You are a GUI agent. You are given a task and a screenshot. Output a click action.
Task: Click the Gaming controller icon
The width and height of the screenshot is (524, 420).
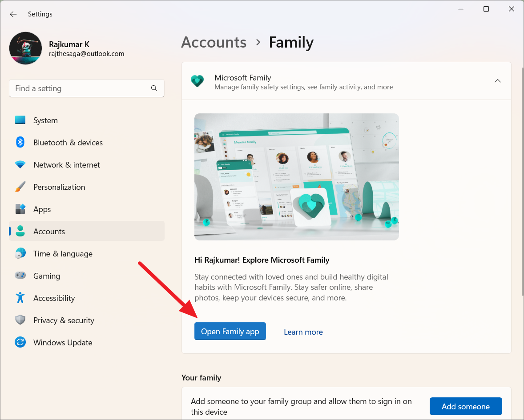(20, 276)
